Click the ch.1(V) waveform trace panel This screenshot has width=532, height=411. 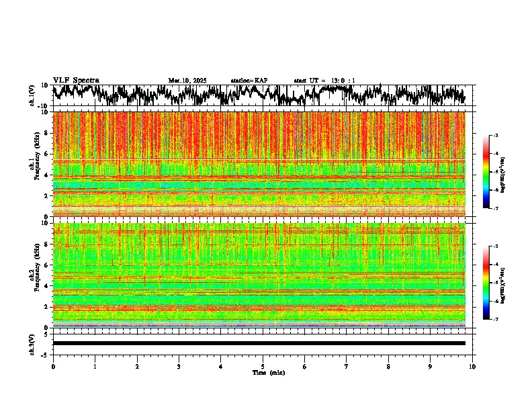point(264,95)
